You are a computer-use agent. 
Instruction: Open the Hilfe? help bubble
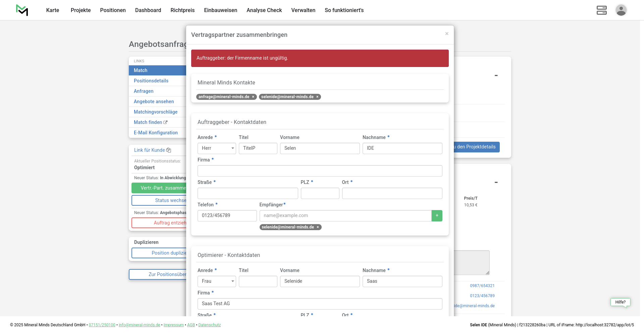(x=620, y=302)
